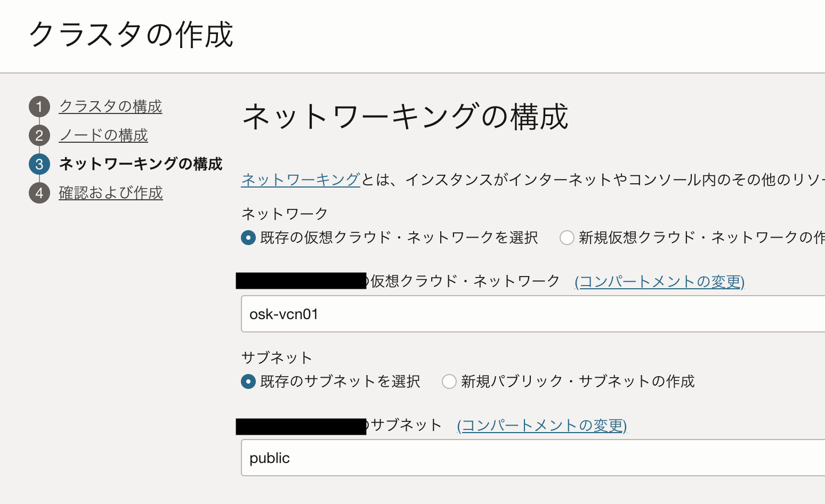825x504 pixels.
Task: Click the highlighted step 3 circle icon
Action: click(39, 164)
